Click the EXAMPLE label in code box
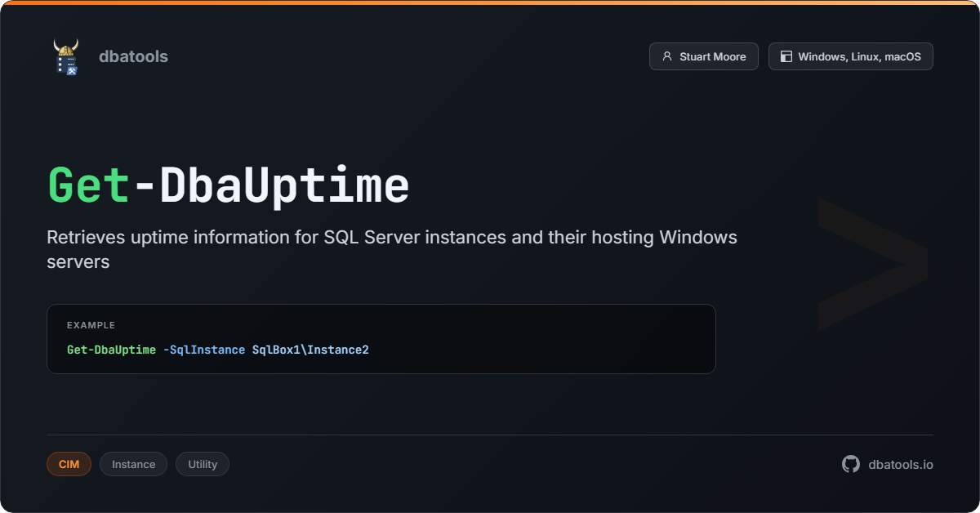Viewport: 980px width, 513px height. click(91, 325)
